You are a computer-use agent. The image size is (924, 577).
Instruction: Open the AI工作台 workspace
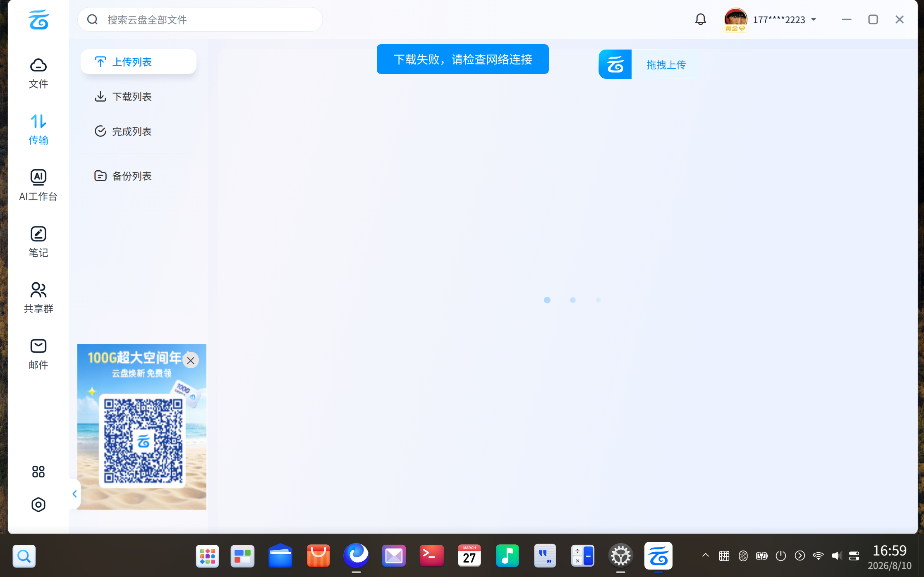[38, 186]
